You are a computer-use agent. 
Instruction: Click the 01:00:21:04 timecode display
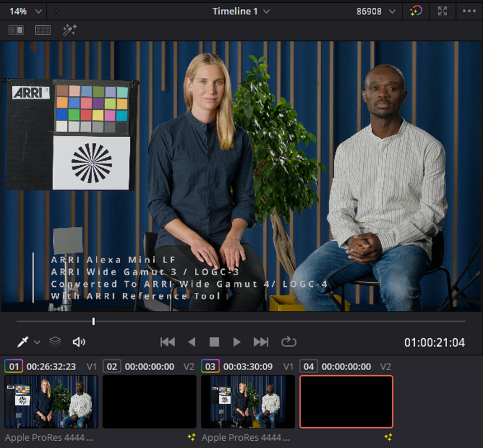[434, 343]
